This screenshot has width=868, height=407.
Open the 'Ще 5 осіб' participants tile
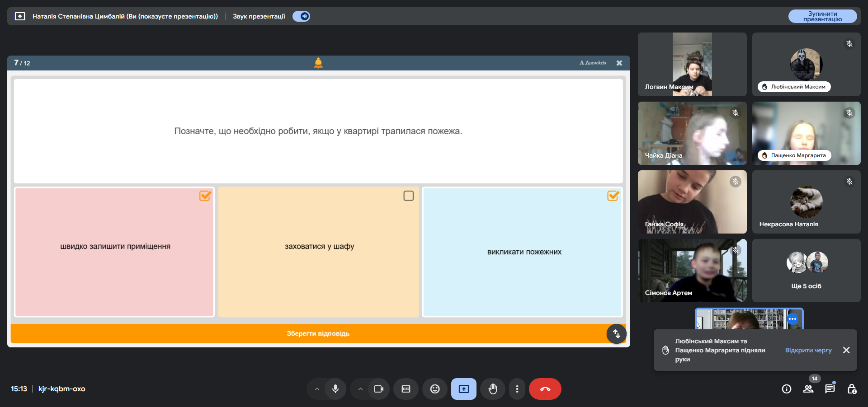click(807, 271)
